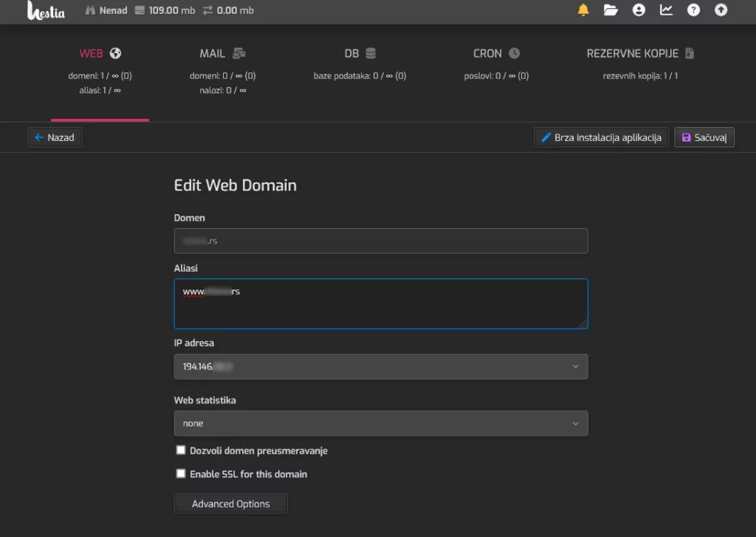The height and width of the screenshot is (537, 756).
Task: Open the help question mark icon
Action: point(693,10)
